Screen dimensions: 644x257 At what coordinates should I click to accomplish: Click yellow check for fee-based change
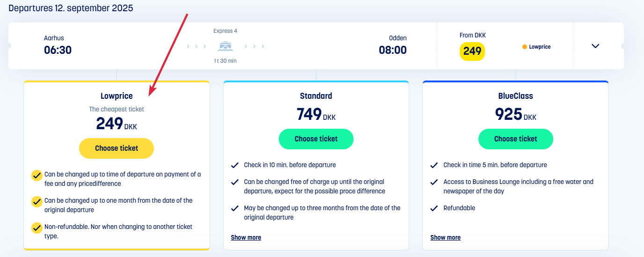(37, 175)
